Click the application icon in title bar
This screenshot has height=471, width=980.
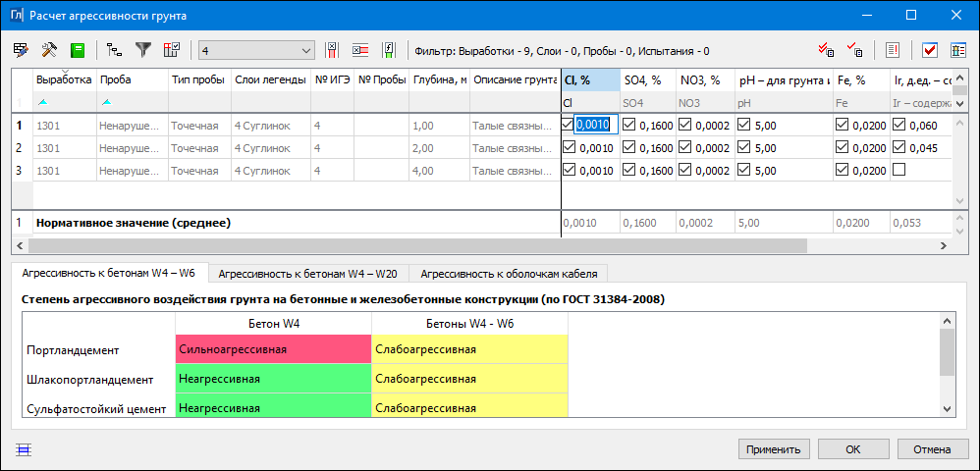(17, 15)
